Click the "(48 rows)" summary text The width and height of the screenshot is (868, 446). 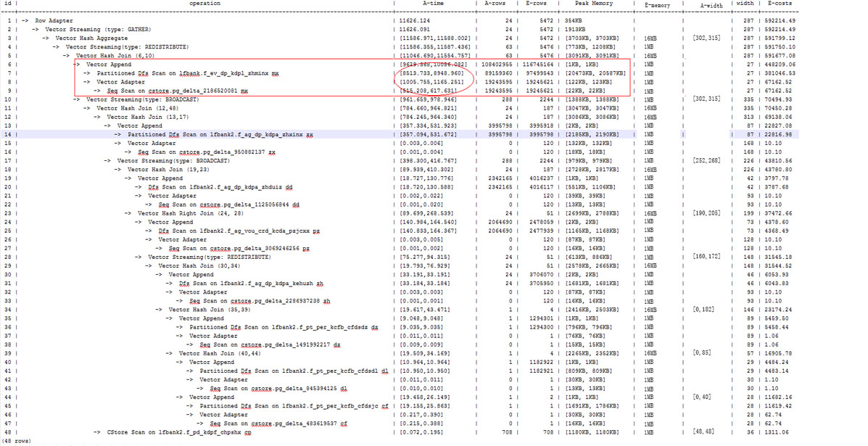coord(18,441)
